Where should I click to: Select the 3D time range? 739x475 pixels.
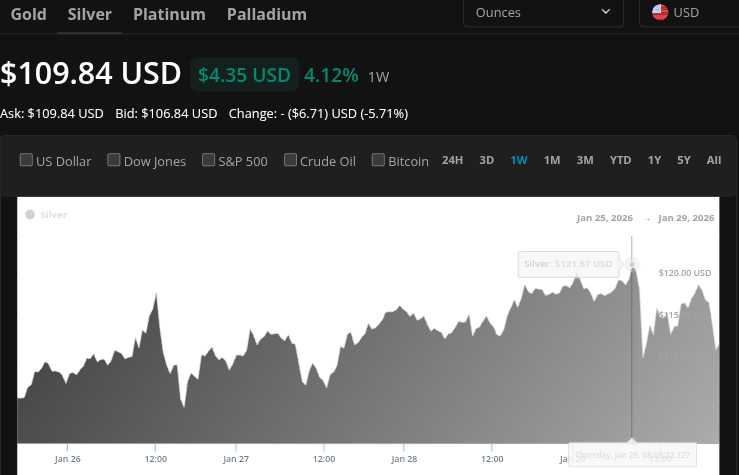(x=487, y=160)
